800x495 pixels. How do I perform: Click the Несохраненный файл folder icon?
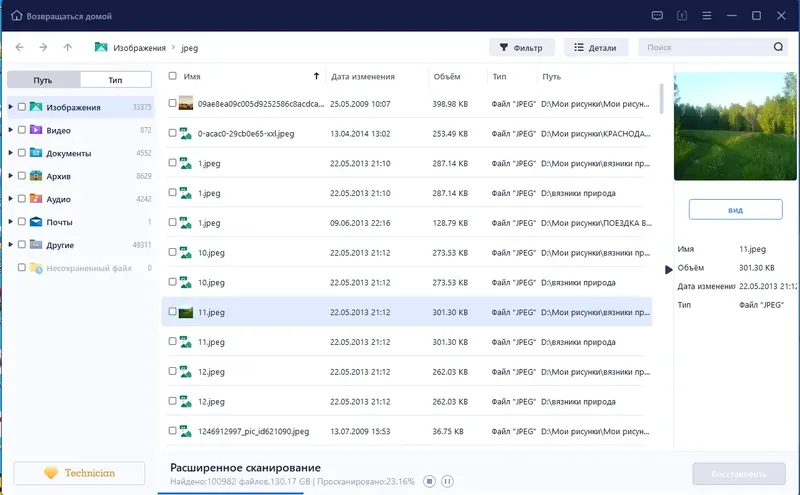click(x=36, y=267)
